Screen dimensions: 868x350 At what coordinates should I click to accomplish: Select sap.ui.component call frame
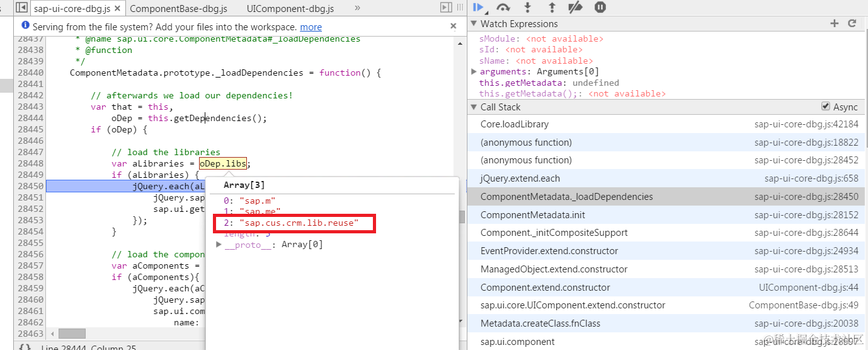point(668,342)
